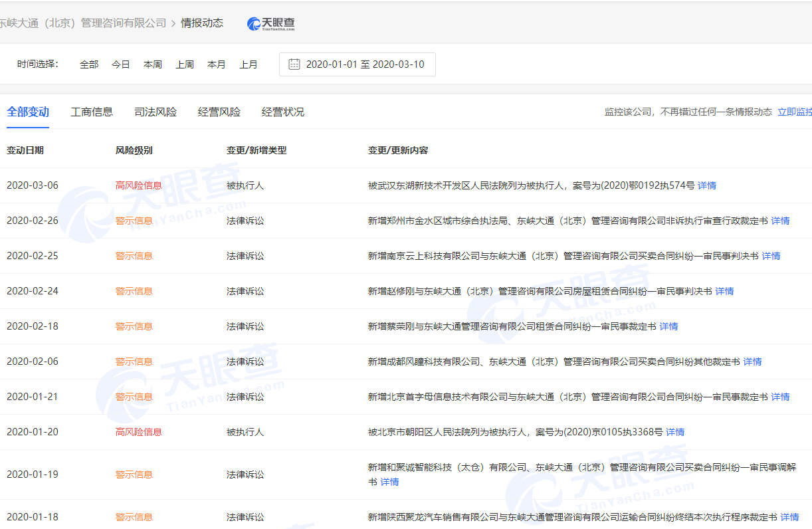This screenshot has width=812, height=529.
Task: Click the date 2020-02-25
Action: 33,256
